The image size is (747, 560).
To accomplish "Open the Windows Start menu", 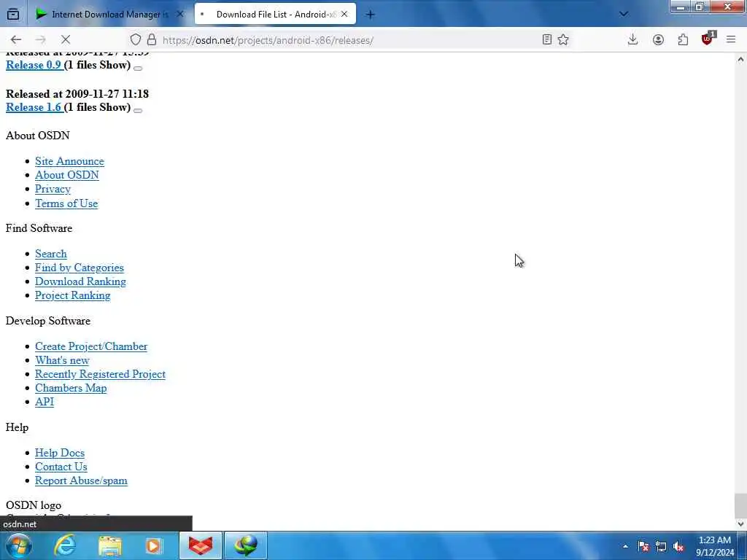I will coord(18,545).
